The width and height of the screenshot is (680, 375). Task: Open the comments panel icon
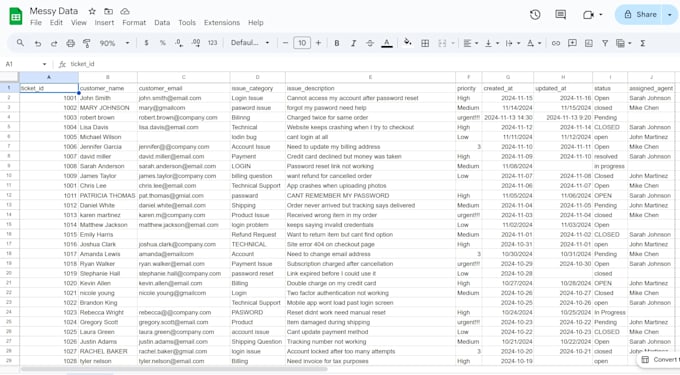[560, 15]
